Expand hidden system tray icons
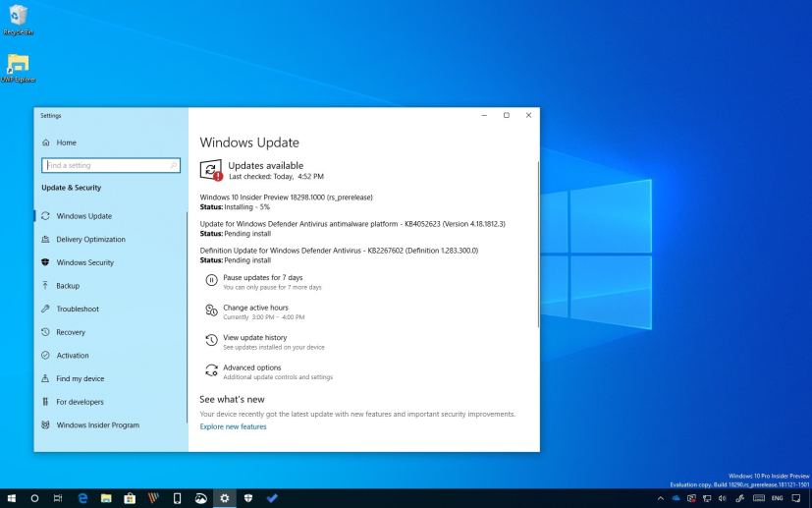 (660, 499)
